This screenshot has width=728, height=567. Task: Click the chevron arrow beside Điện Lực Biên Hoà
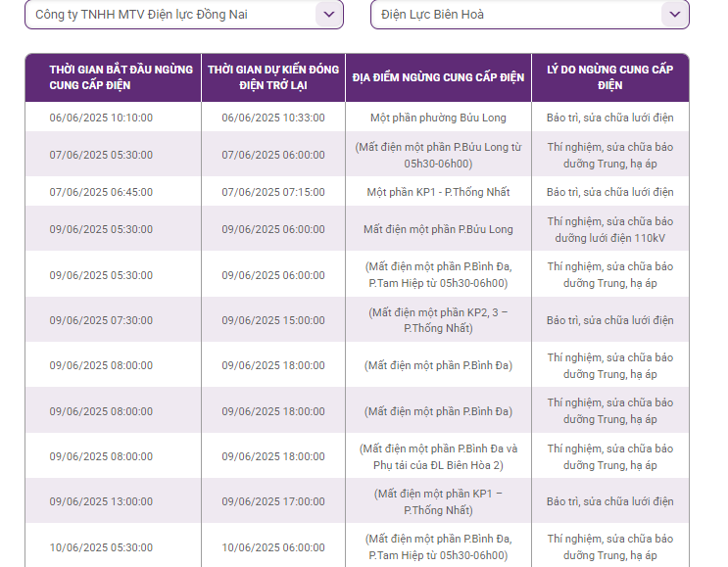coord(675,15)
